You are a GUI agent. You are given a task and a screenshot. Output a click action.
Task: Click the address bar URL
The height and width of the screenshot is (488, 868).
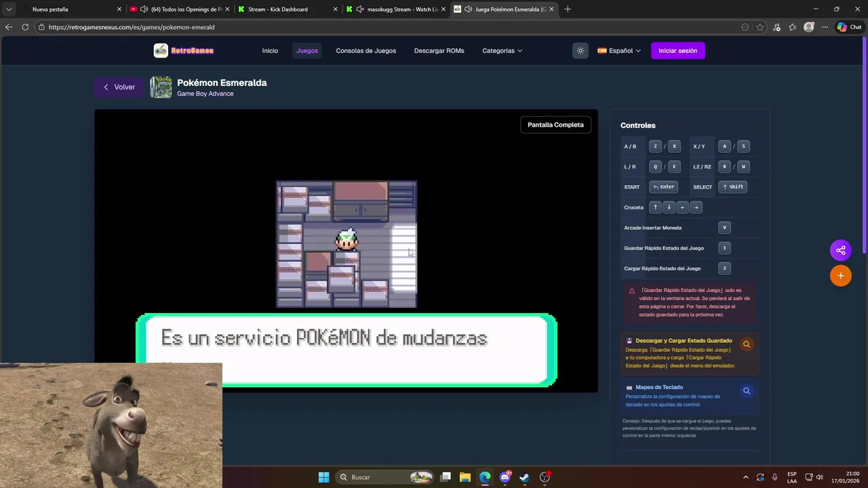132,27
